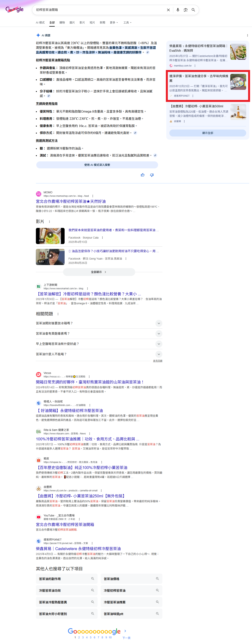Click the thumbs up feedback icon
The width and height of the screenshot is (252, 644).
pos(142,175)
